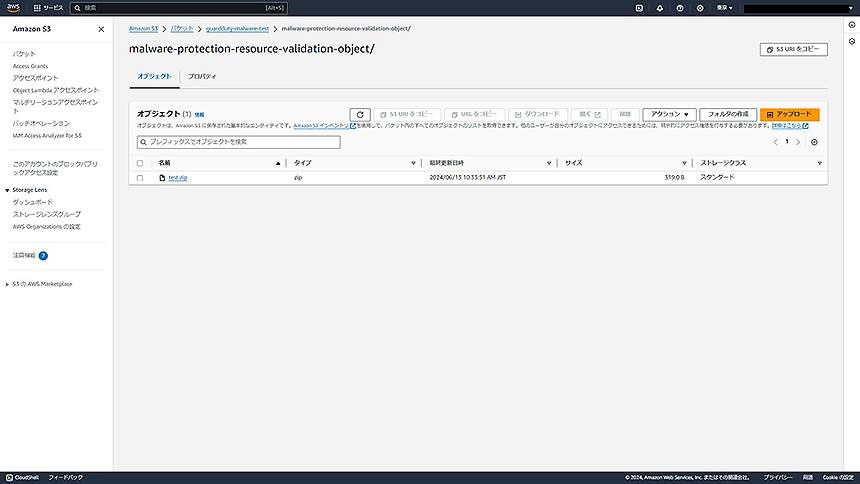Open the services grid menu
Screen dimensions: 860x484
(48, 8)
